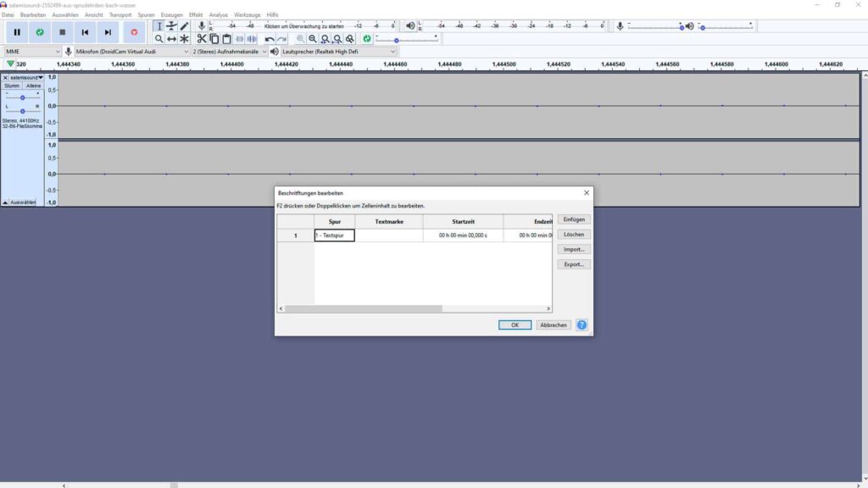Open the recording channels (Stereo) dropdown
Viewport: 868px width, 488px height.
click(x=229, y=52)
